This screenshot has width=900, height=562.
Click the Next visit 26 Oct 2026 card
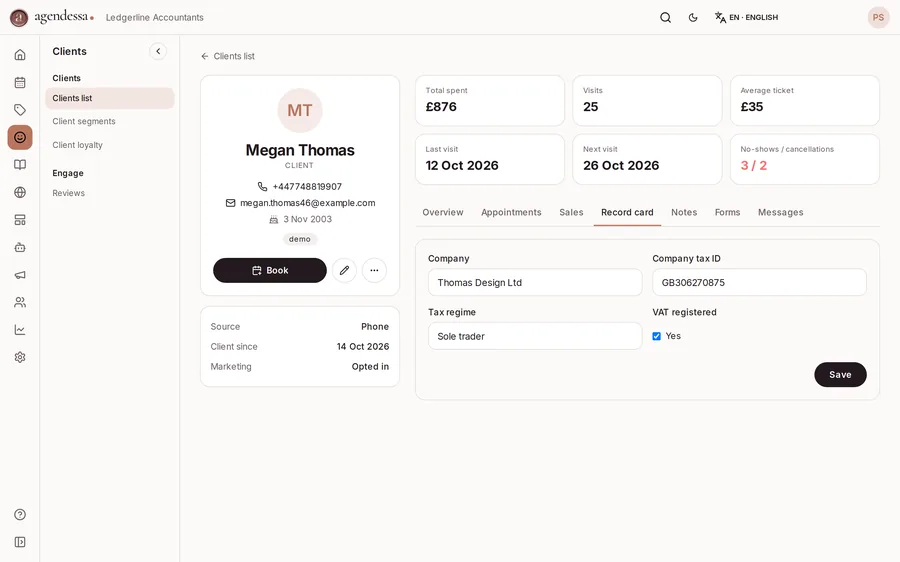click(x=647, y=159)
